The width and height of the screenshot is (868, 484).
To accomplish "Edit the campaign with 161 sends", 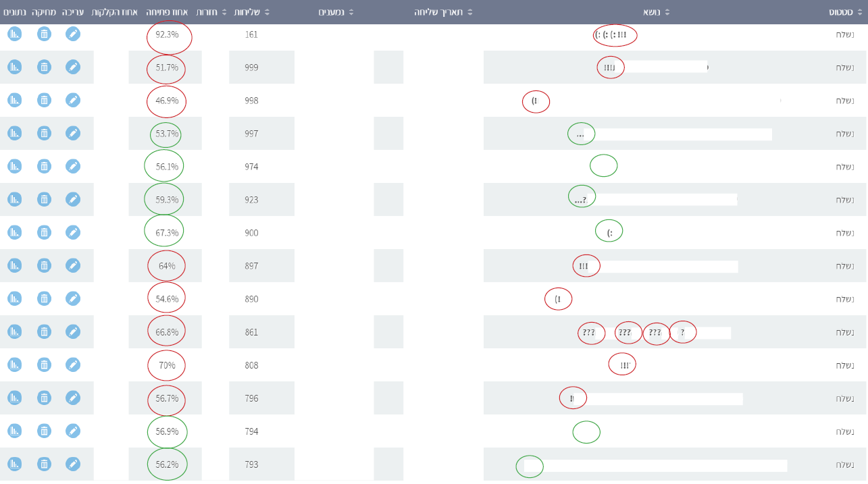I will pyautogui.click(x=73, y=34).
